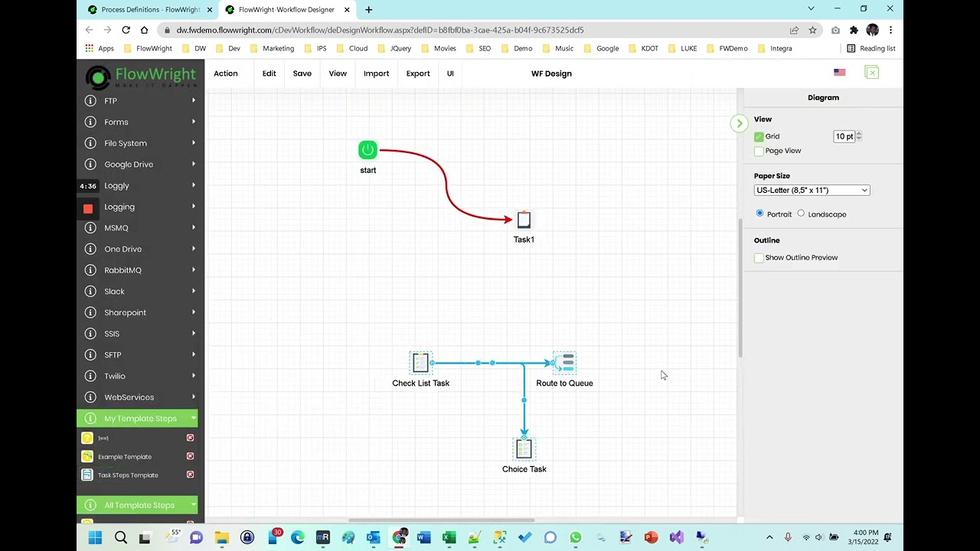Click the 1==1 template step icon

pos(87,438)
